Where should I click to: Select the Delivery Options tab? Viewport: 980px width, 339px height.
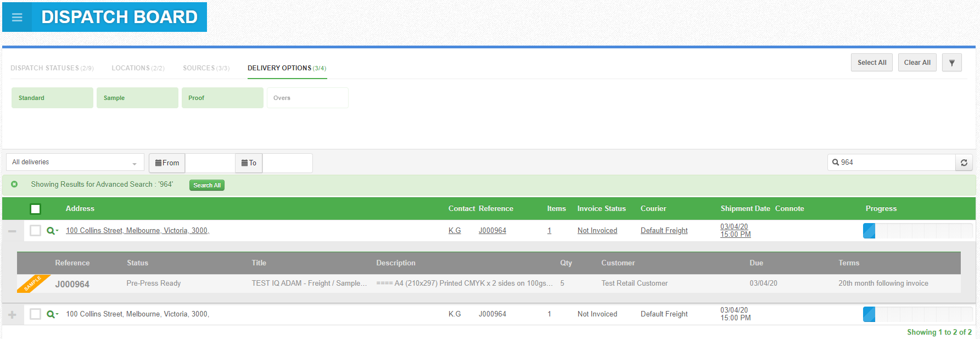tap(287, 68)
